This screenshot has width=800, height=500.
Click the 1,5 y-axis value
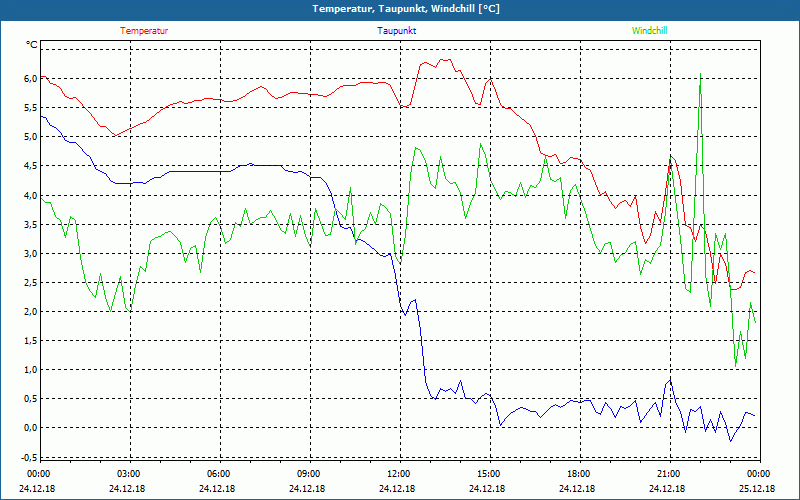[31, 341]
